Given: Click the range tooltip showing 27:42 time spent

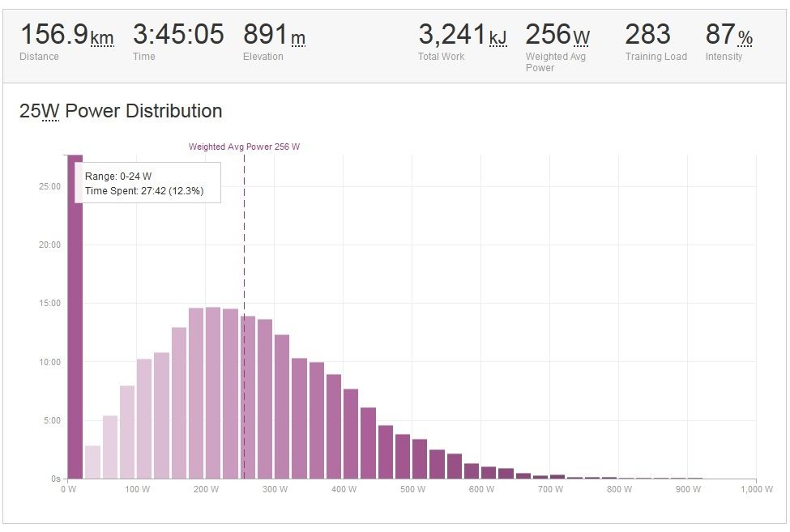Looking at the screenshot, I should [x=147, y=183].
